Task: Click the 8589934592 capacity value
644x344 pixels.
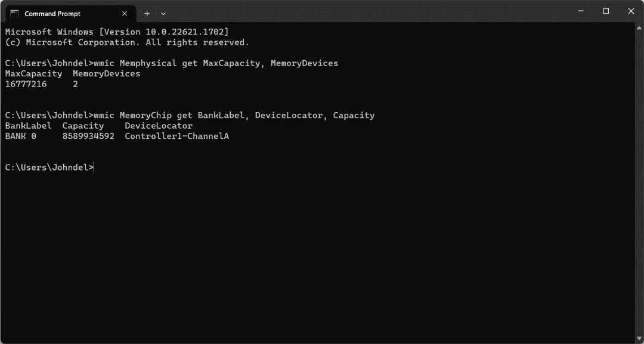Action: [x=88, y=137]
